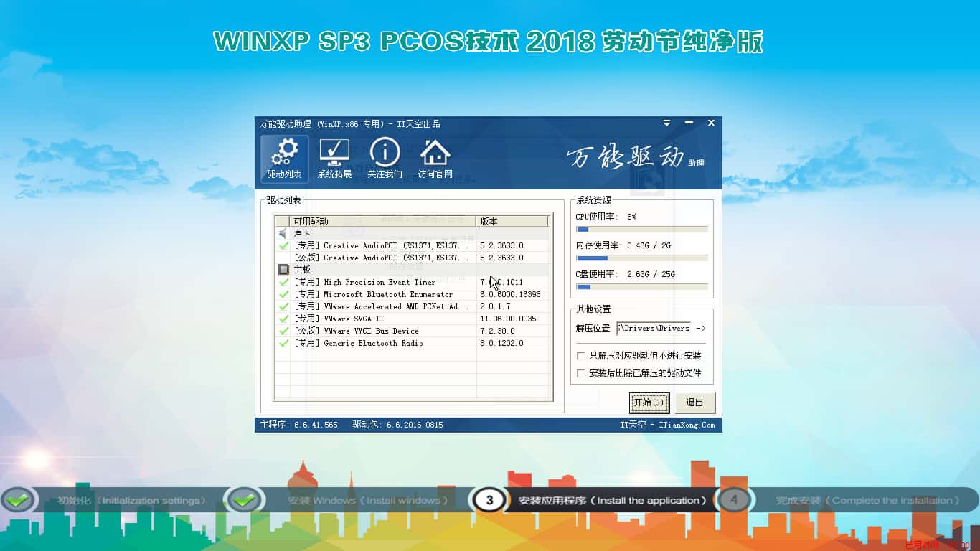Click step 4 完成安装 circle
980x551 pixels.
(733, 499)
